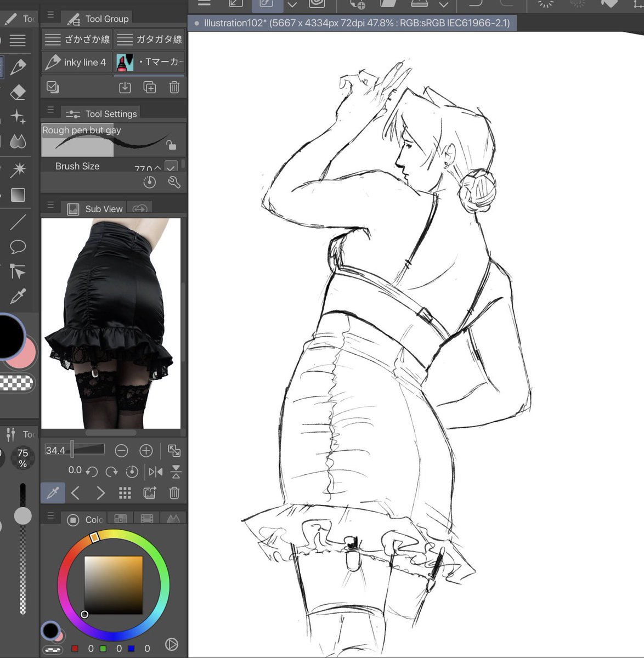Select the transparent color chip in Color panel

click(53, 649)
